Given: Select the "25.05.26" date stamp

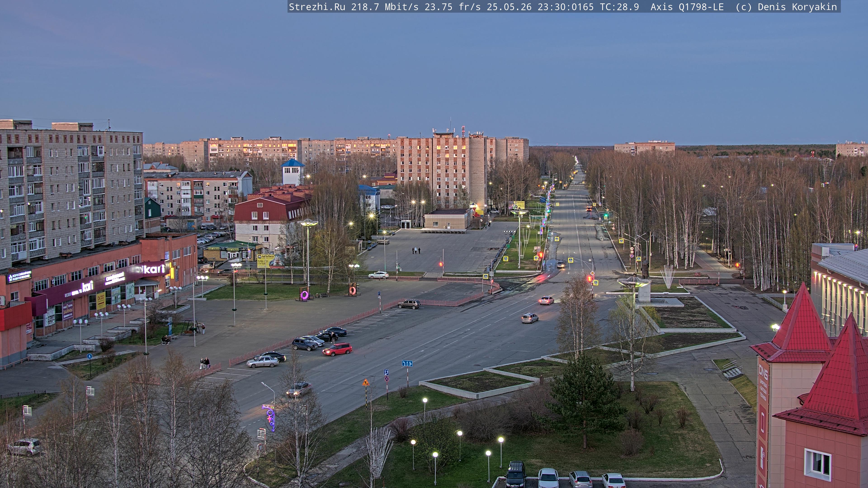Looking at the screenshot, I should click(x=509, y=7).
